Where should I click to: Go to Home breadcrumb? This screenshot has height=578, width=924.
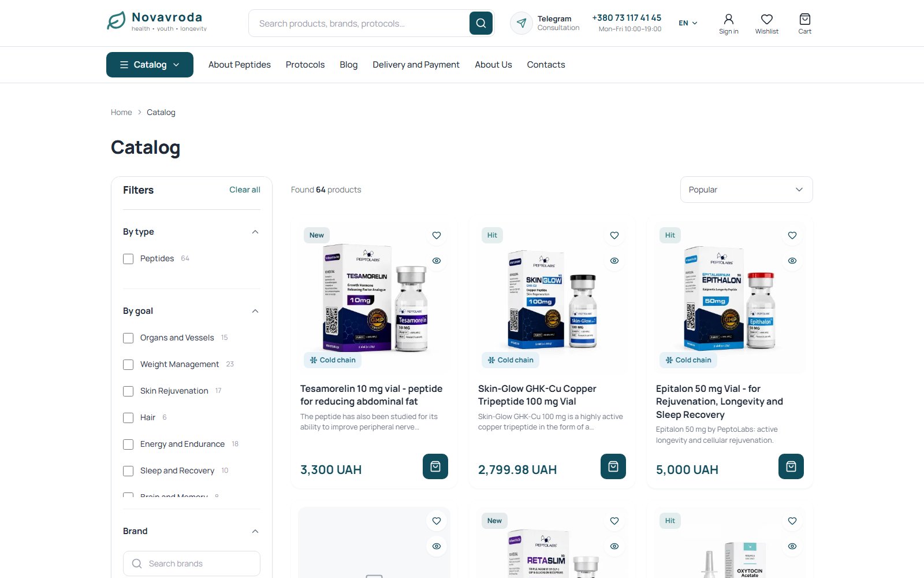pyautogui.click(x=121, y=112)
